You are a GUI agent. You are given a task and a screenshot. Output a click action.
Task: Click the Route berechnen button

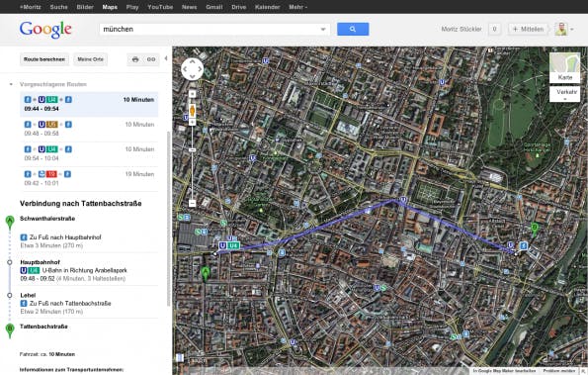point(44,59)
